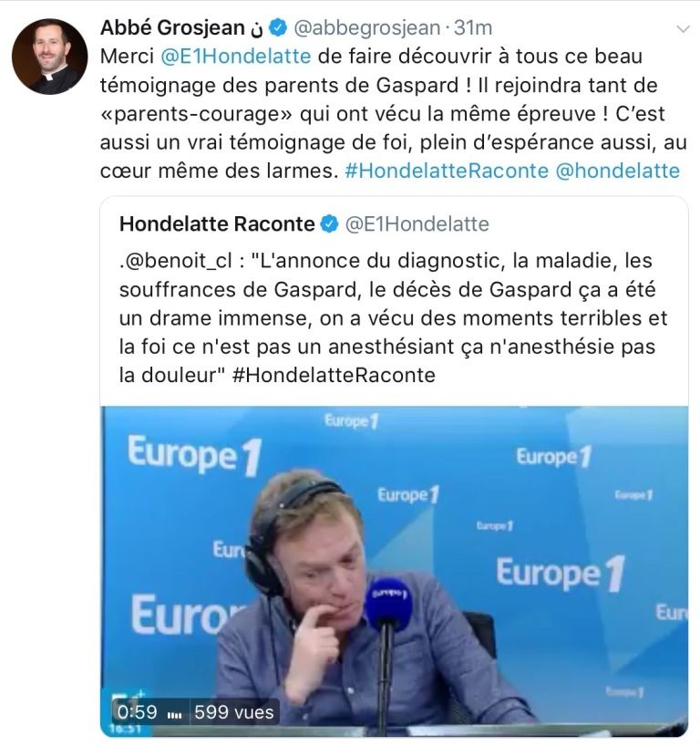Viewport: 700px width, 747px height.
Task: Open the quoted tweet text about Gaspard
Action: click(x=394, y=318)
